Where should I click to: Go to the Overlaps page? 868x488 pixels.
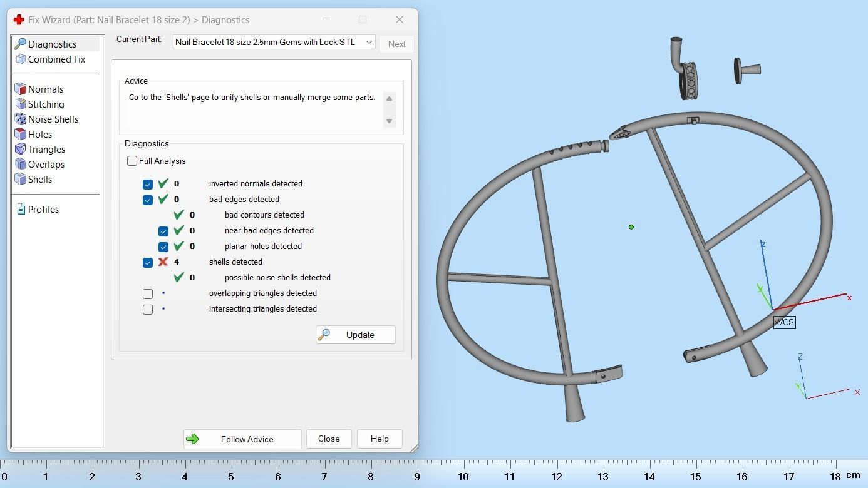click(46, 164)
